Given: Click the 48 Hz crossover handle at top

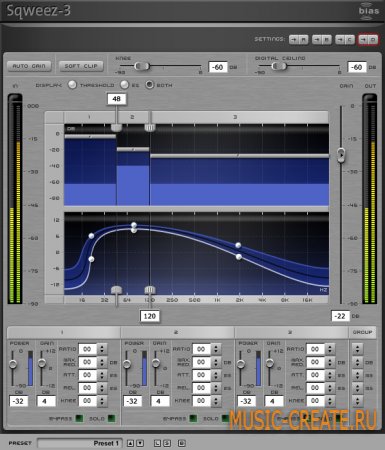Looking at the screenshot, I should click(116, 127).
